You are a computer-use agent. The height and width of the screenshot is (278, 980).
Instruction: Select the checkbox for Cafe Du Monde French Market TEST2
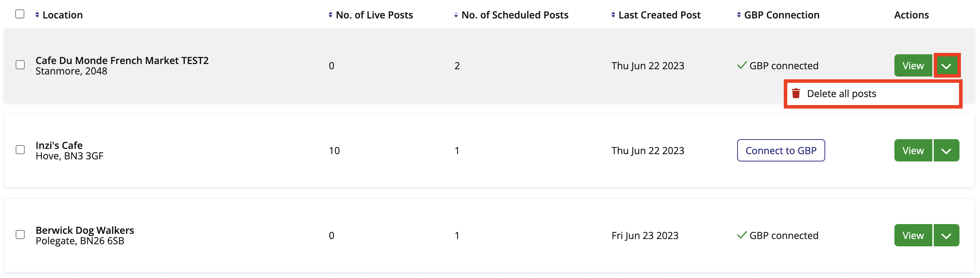(x=20, y=65)
